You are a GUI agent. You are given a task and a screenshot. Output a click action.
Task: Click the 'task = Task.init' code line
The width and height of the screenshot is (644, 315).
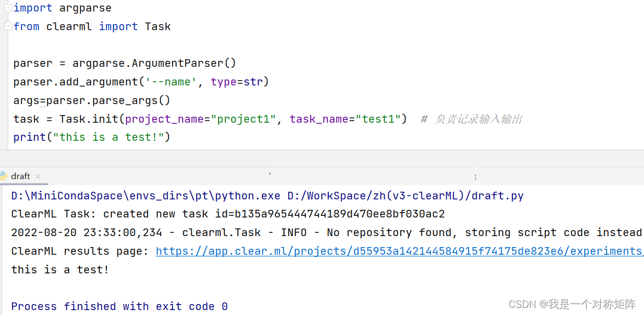pyautogui.click(x=210, y=119)
